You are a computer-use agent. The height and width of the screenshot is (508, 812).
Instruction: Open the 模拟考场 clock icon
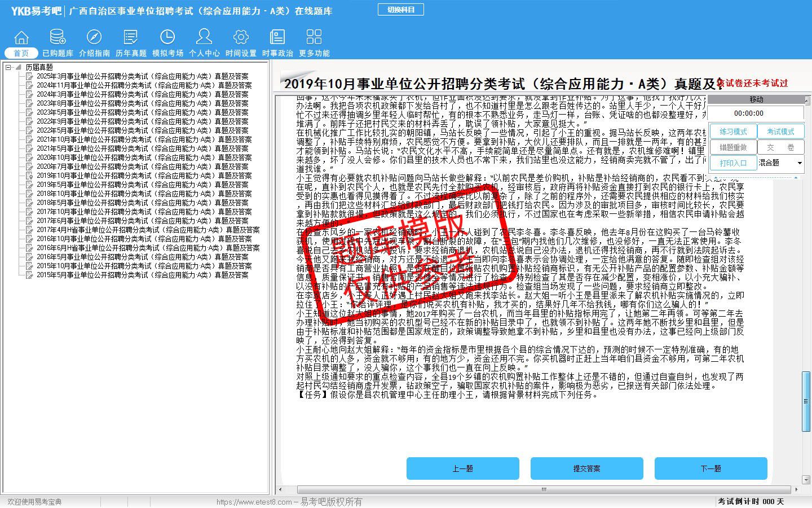click(x=167, y=38)
